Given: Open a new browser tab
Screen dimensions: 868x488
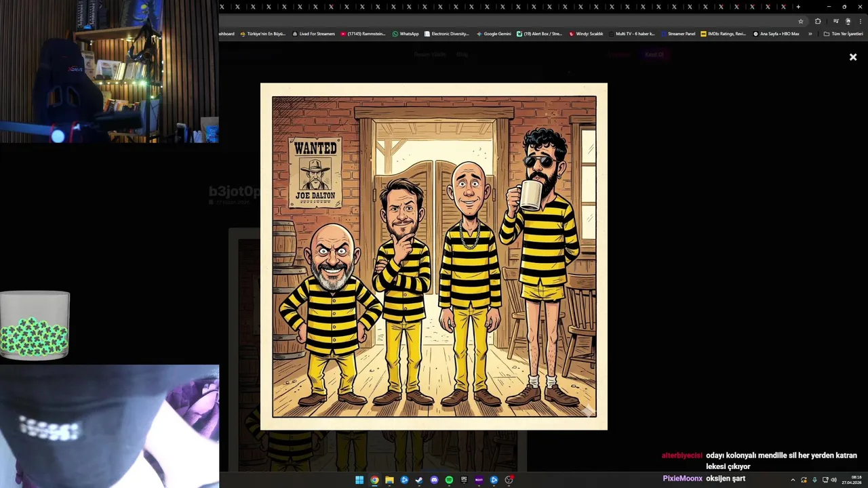Looking at the screenshot, I should tap(798, 7).
